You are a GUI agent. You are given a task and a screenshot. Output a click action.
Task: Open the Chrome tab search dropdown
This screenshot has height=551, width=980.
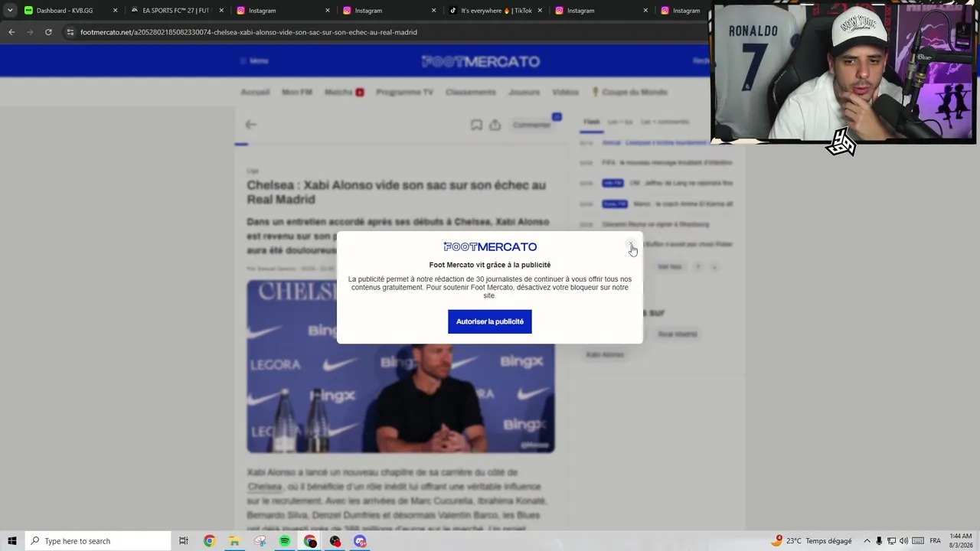click(10, 11)
